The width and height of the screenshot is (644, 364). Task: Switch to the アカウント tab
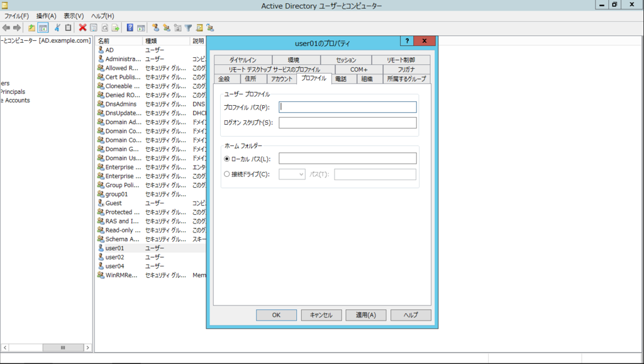[x=282, y=79]
